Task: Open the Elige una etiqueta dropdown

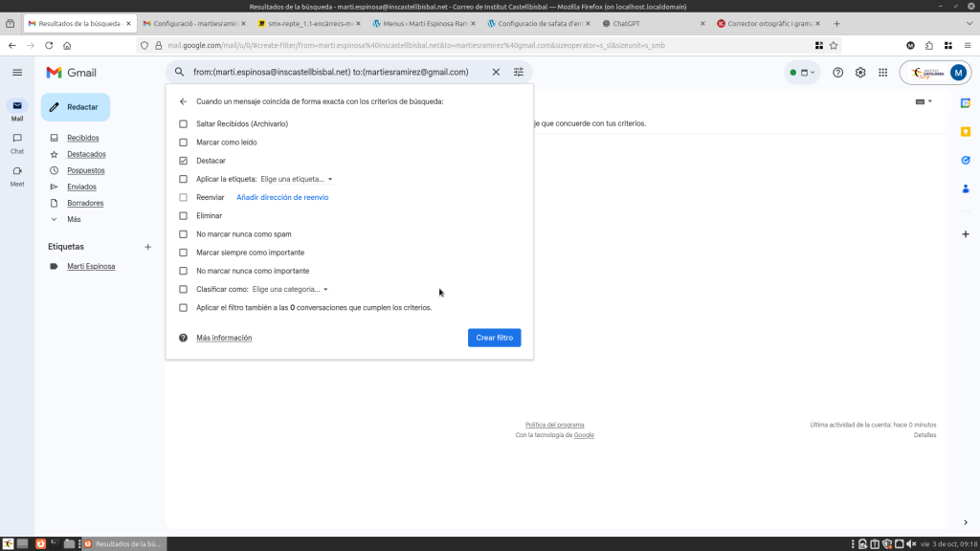Action: coord(297,179)
